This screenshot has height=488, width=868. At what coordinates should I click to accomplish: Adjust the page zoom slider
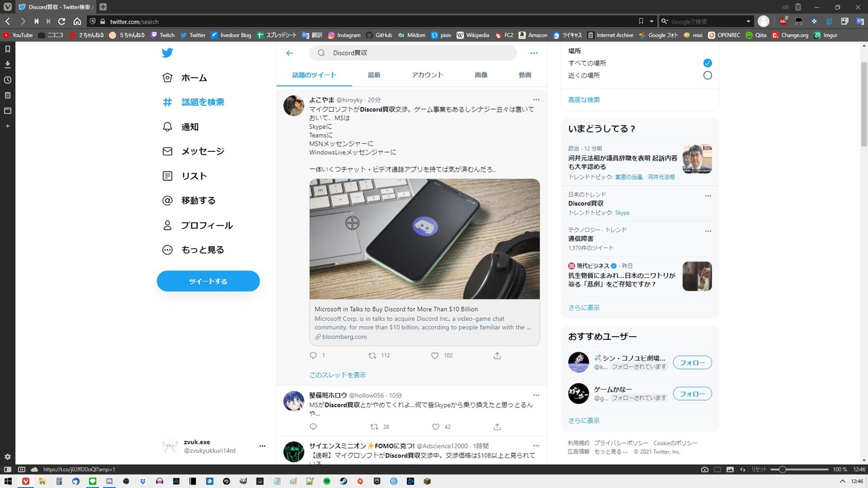pos(800,470)
